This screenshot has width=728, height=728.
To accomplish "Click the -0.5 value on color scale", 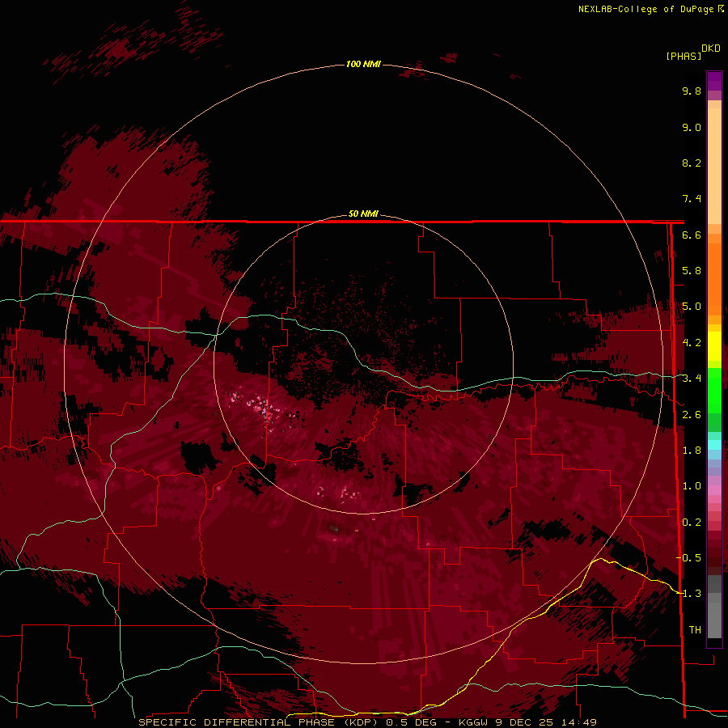I will coord(688,558).
